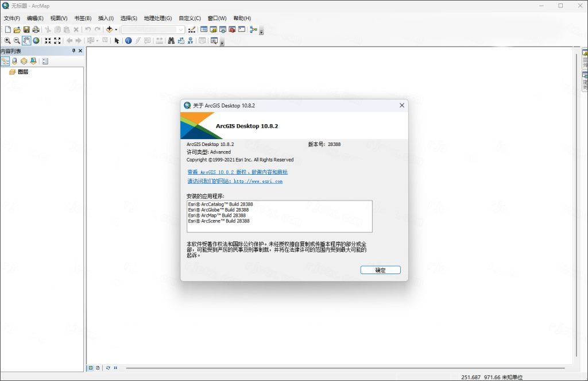Open the Find tool with binoculars icon
The height and width of the screenshot is (381, 588).
172,40
